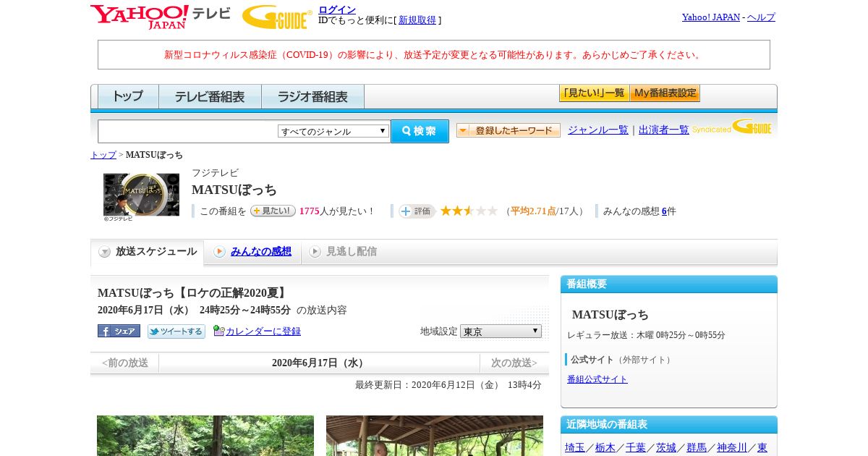Open the ヘルプ link
868x456 pixels.
(x=761, y=17)
